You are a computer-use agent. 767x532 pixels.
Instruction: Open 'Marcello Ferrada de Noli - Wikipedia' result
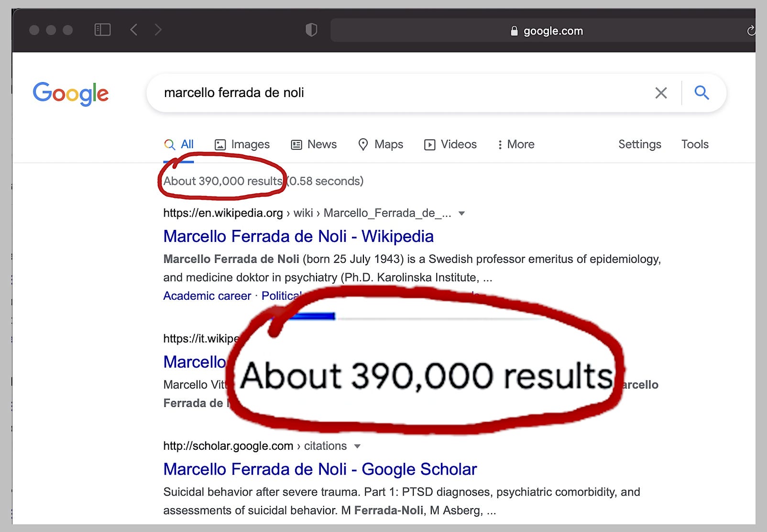point(298,236)
